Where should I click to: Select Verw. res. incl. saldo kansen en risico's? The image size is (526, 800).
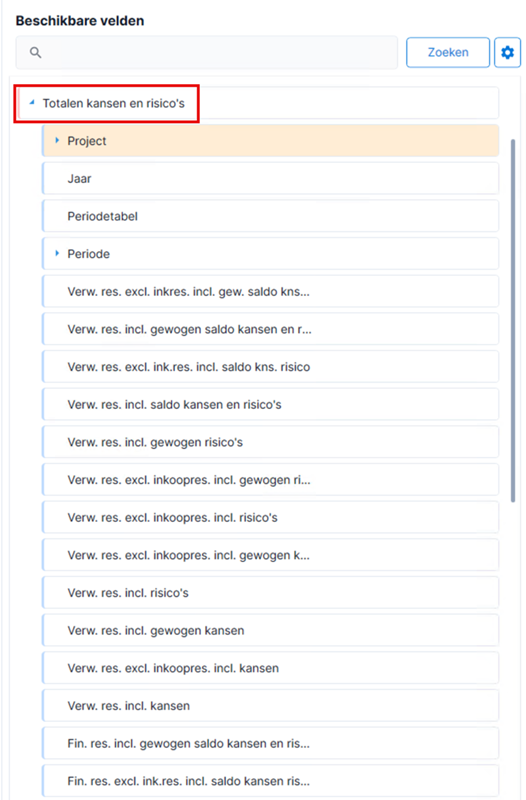[270, 405]
